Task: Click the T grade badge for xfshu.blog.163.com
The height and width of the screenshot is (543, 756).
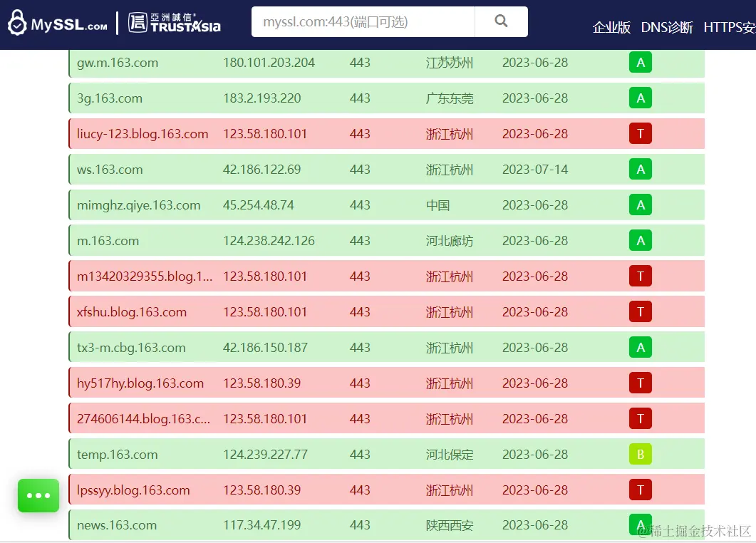Action: pyautogui.click(x=641, y=312)
